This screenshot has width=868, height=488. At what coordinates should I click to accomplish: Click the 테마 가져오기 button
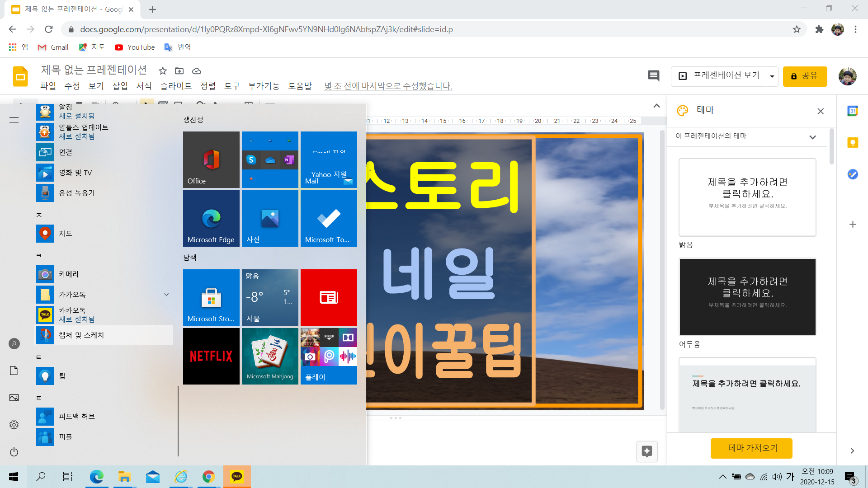[751, 448]
